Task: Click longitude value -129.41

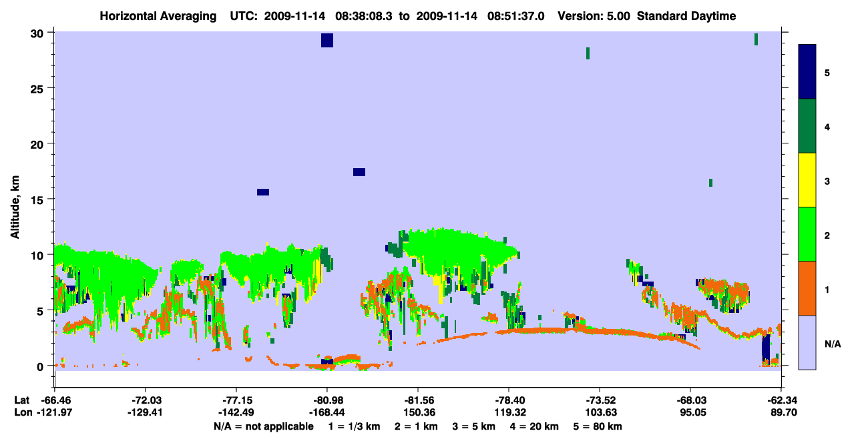Action: [145, 413]
